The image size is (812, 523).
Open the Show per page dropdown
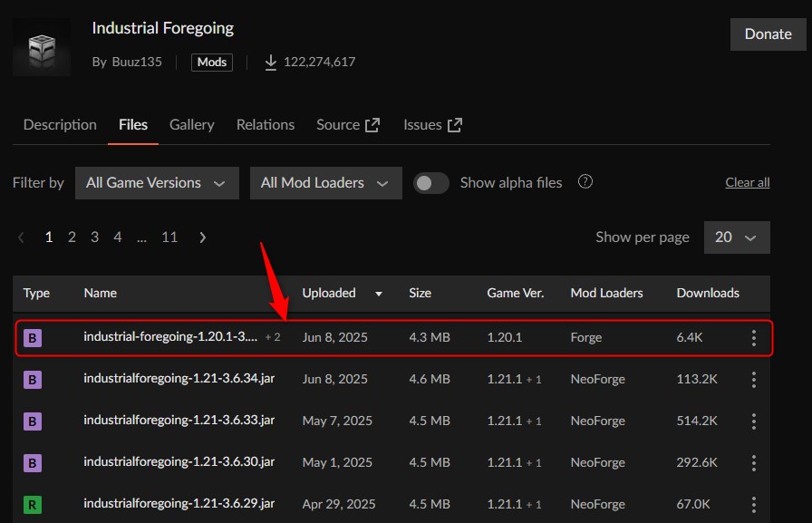coord(737,237)
